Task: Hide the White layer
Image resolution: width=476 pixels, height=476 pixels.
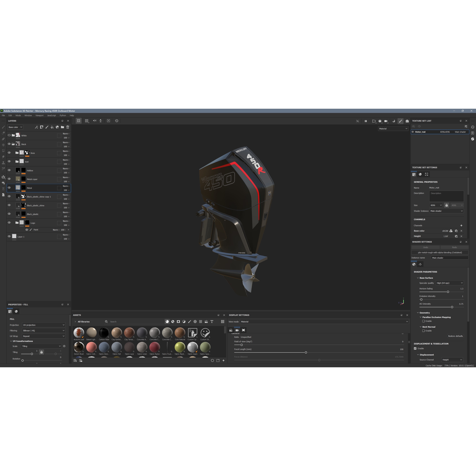Action: (9, 135)
